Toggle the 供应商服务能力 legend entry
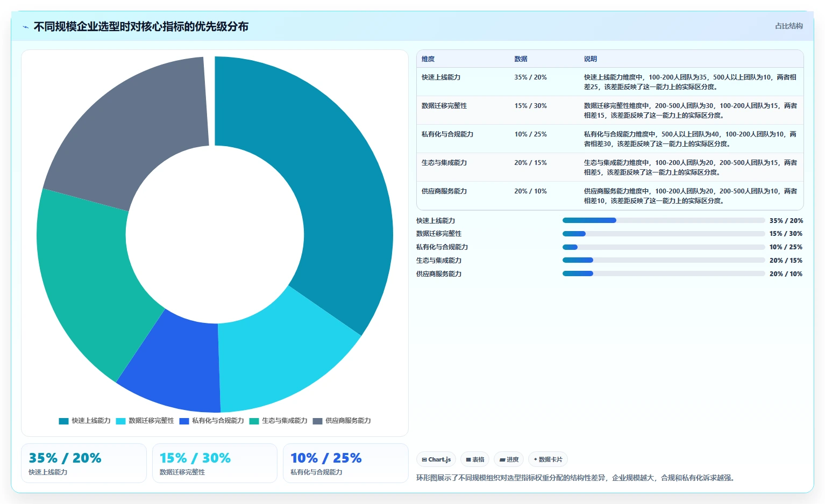The width and height of the screenshot is (825, 504). pyautogui.click(x=342, y=421)
